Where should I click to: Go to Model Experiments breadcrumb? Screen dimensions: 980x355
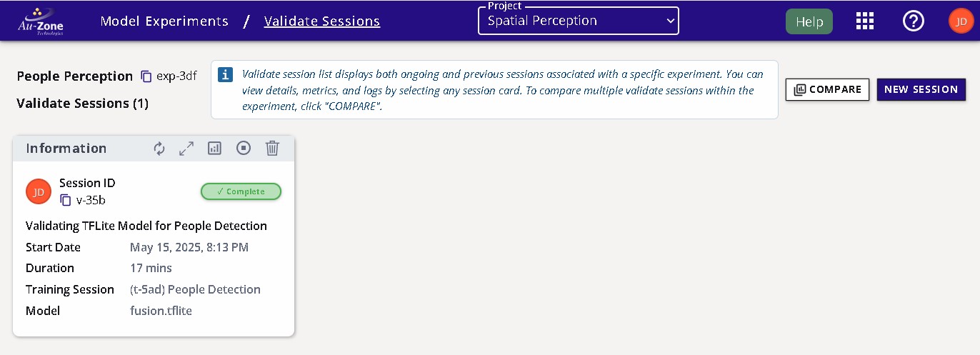click(164, 21)
